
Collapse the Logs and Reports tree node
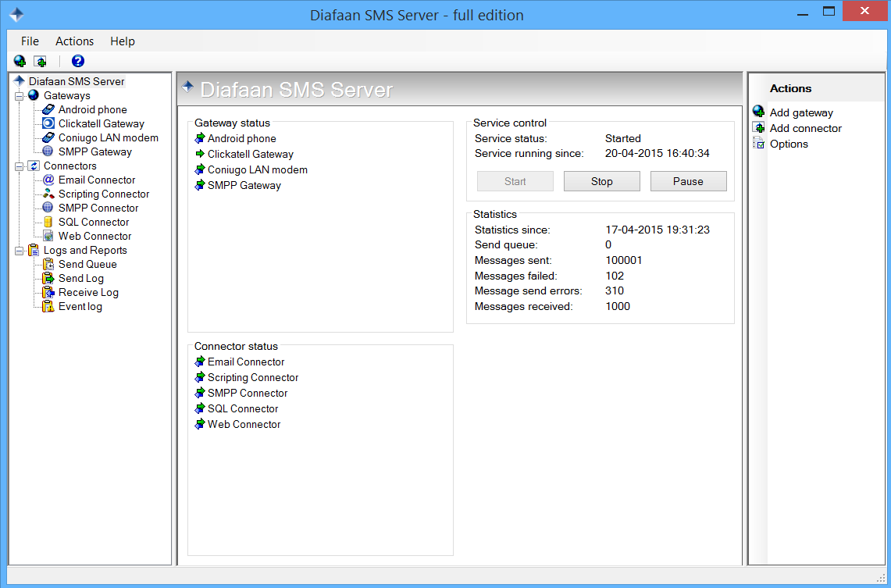coord(20,251)
